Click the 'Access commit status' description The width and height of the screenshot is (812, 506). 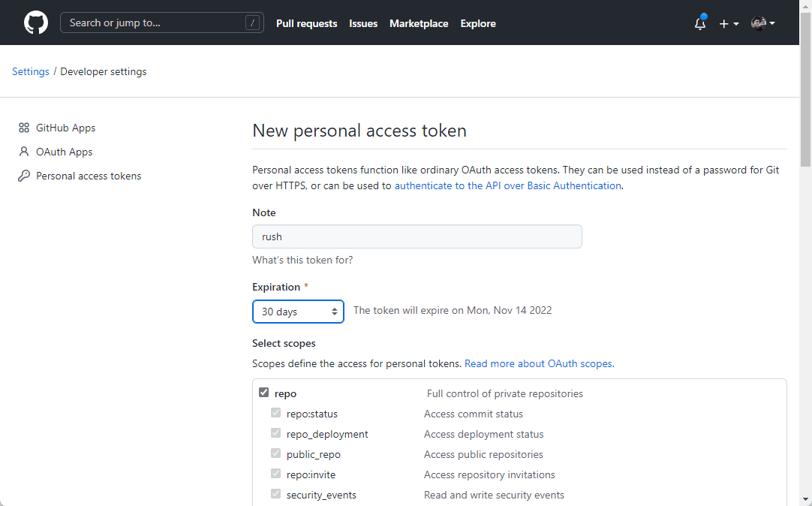474,414
